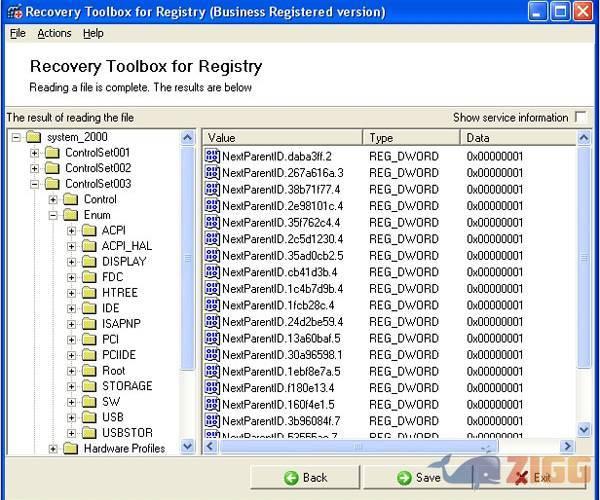Expand the ControlSet001 node

pyautogui.click(x=34, y=153)
